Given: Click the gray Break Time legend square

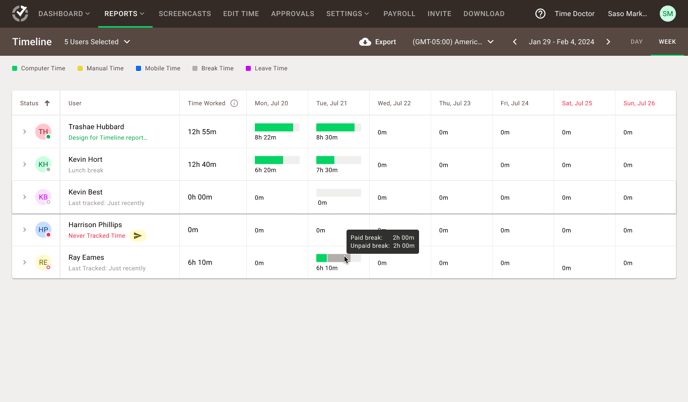Looking at the screenshot, I should pos(195,68).
